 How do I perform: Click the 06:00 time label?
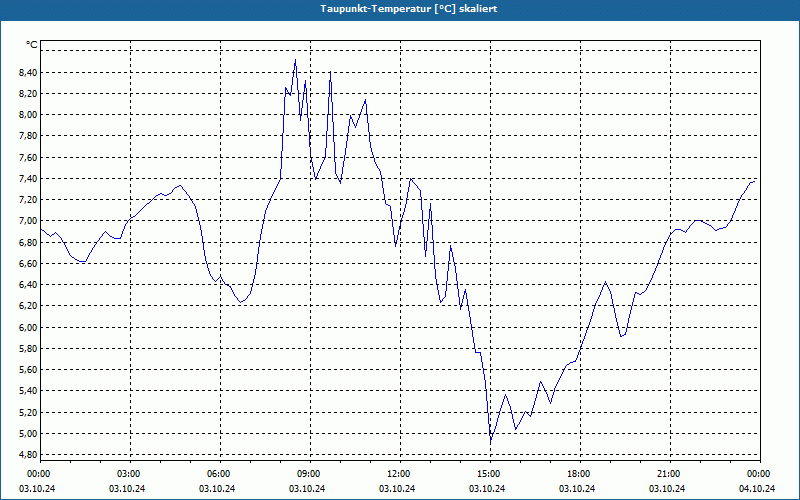pos(220,474)
